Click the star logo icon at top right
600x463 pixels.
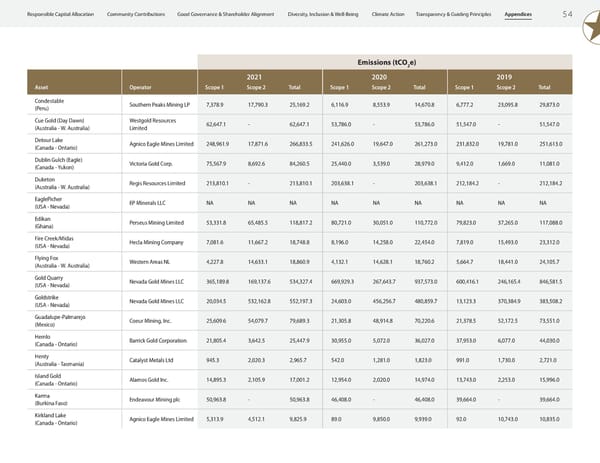click(x=586, y=21)
